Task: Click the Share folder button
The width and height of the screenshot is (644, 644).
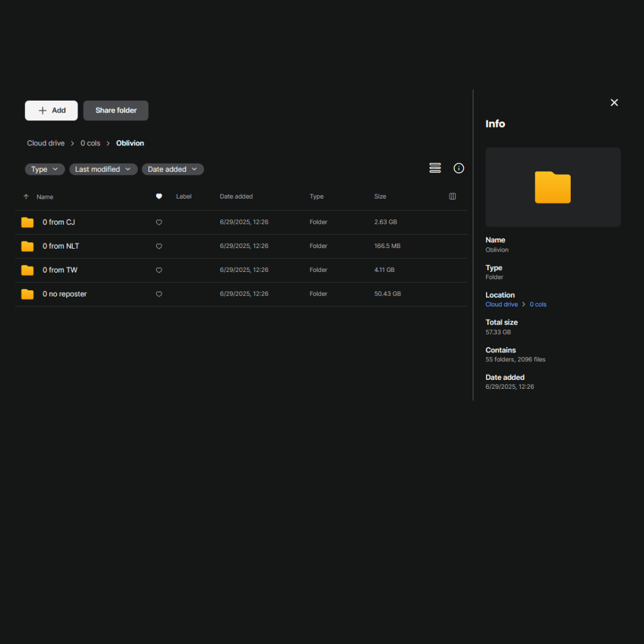Action: click(x=116, y=110)
